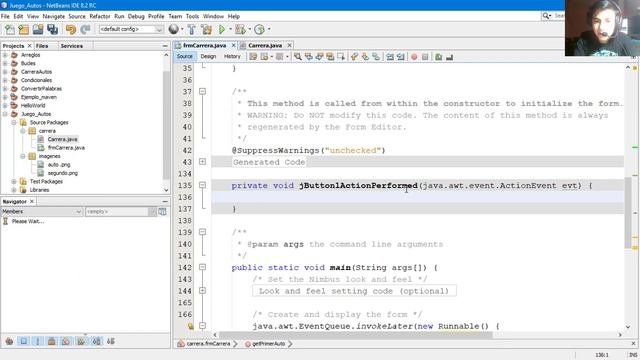Click the Profile Project icon
Screen dimensions: 640x360
[x=259, y=29]
